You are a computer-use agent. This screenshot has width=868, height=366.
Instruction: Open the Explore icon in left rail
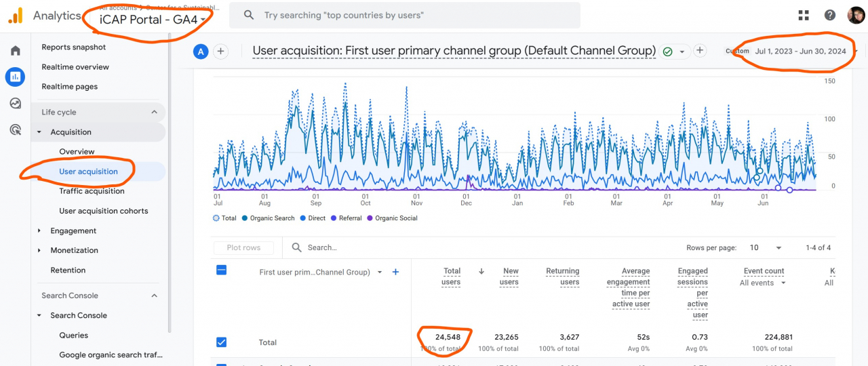coord(15,103)
